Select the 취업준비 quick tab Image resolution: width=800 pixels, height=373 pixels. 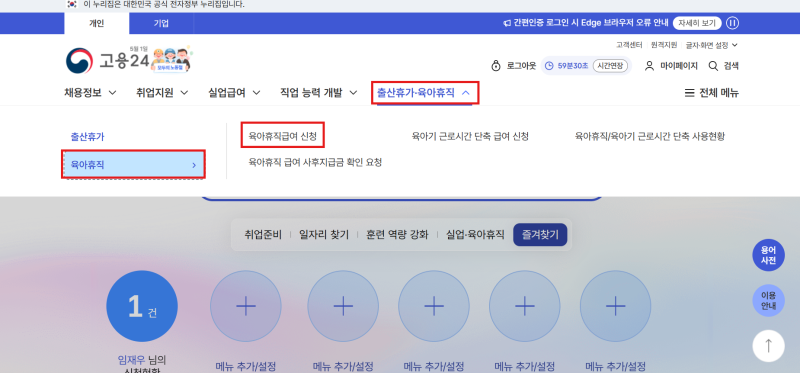(x=263, y=235)
